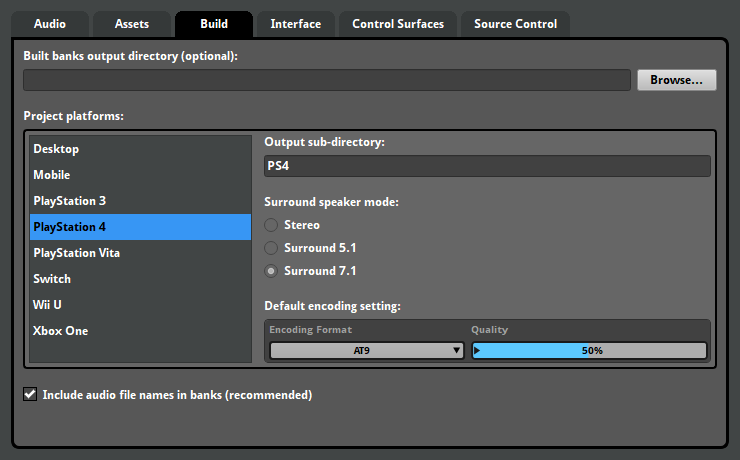Switch to Source Control tab
Viewport: 740px width, 460px height.
click(515, 24)
